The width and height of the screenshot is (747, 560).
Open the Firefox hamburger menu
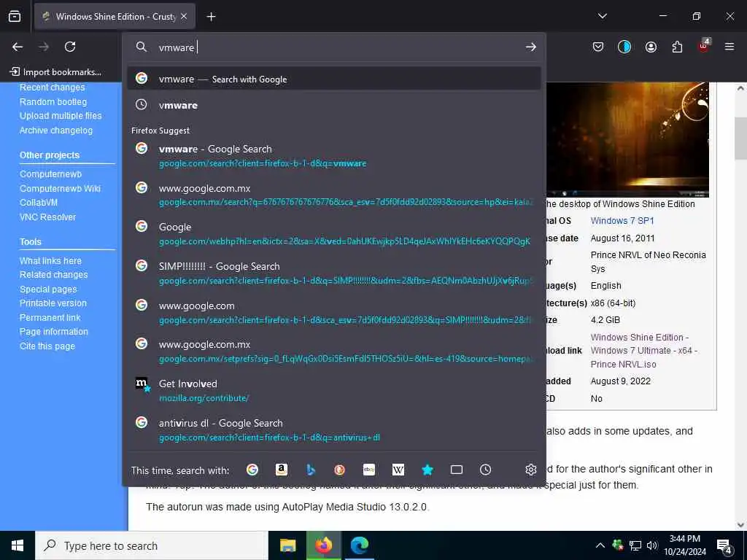click(x=729, y=47)
